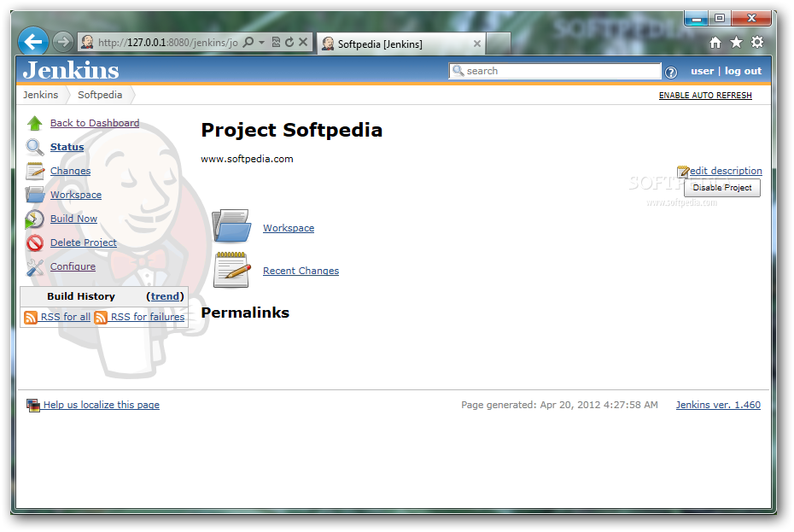The height and width of the screenshot is (532, 794).
Task: Click the browser URL address field
Action: click(167, 43)
